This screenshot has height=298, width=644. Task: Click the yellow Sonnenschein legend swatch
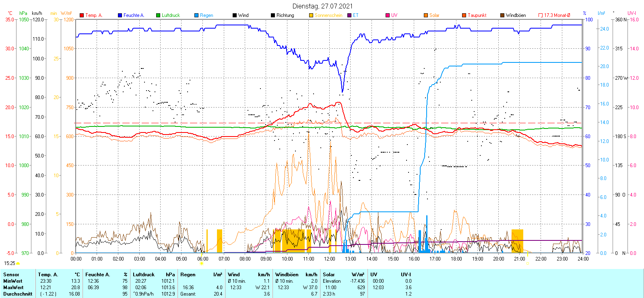coord(311,15)
